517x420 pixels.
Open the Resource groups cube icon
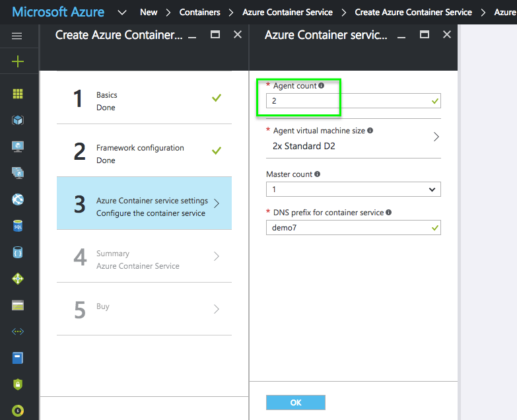pos(18,120)
